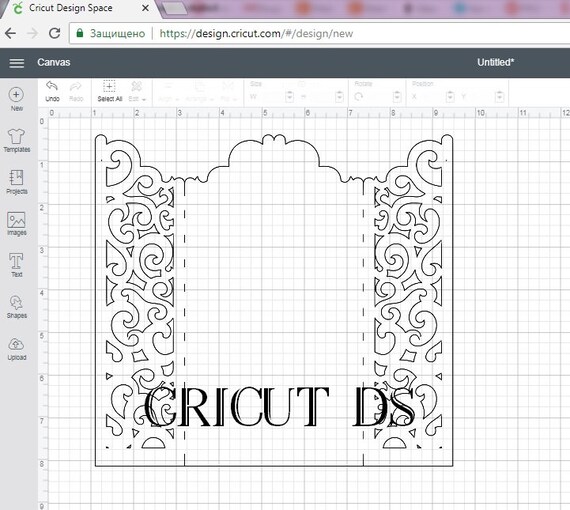
Task: Click the height H stepper
Action: tap(339, 97)
